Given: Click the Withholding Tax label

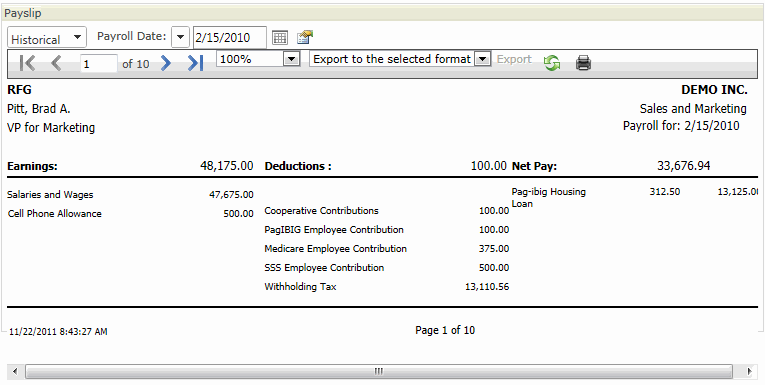Looking at the screenshot, I should [301, 287].
